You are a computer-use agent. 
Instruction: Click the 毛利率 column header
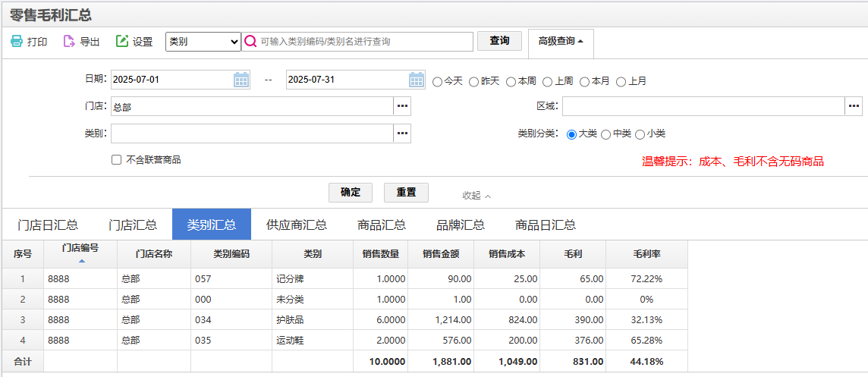(647, 254)
